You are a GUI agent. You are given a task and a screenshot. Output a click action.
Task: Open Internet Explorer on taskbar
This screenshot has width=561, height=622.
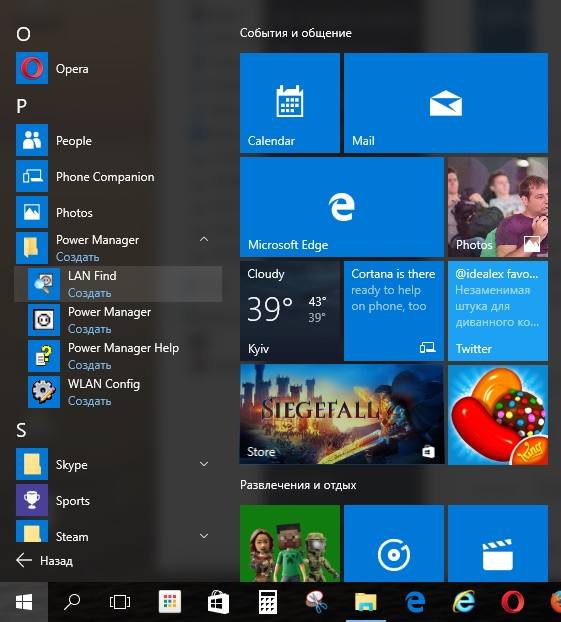click(464, 602)
